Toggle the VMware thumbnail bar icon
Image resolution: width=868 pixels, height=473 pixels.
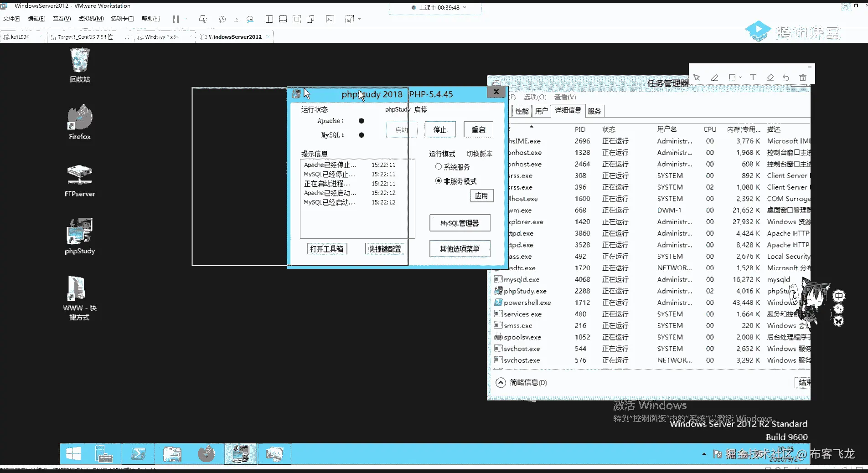tap(283, 19)
